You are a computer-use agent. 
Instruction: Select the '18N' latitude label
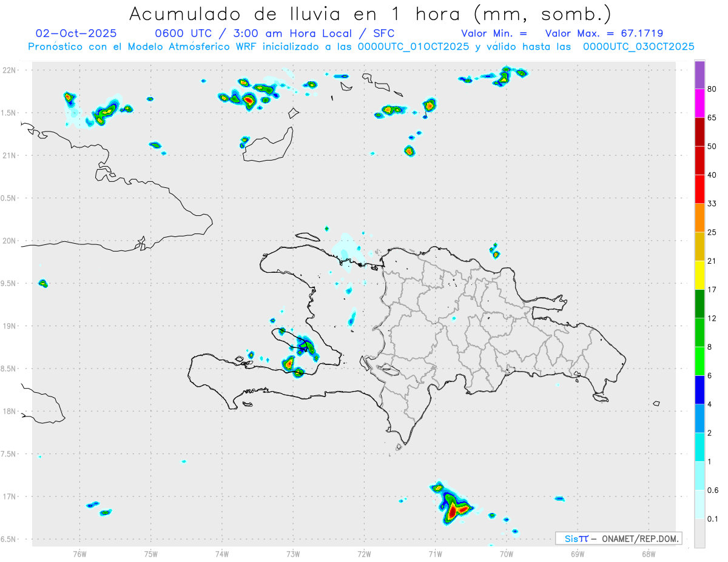[10, 412]
